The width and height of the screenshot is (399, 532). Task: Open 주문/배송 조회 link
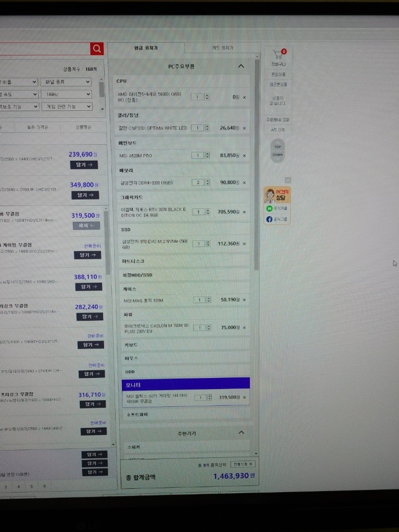point(278,120)
